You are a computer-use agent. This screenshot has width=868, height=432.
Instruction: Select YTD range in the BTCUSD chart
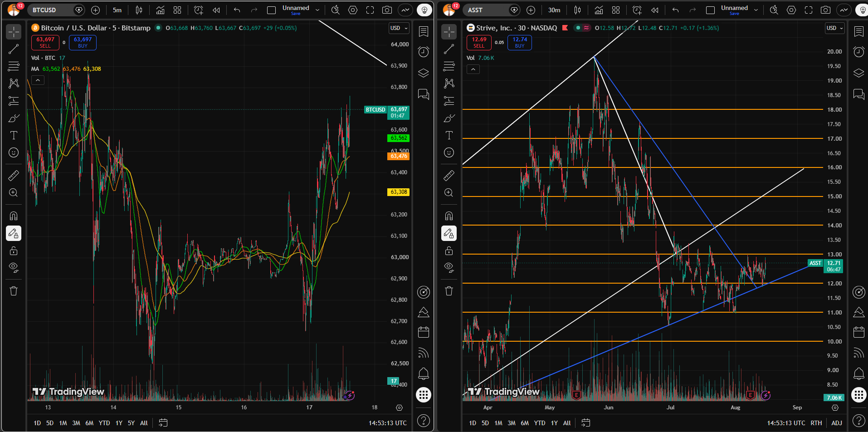click(x=104, y=423)
